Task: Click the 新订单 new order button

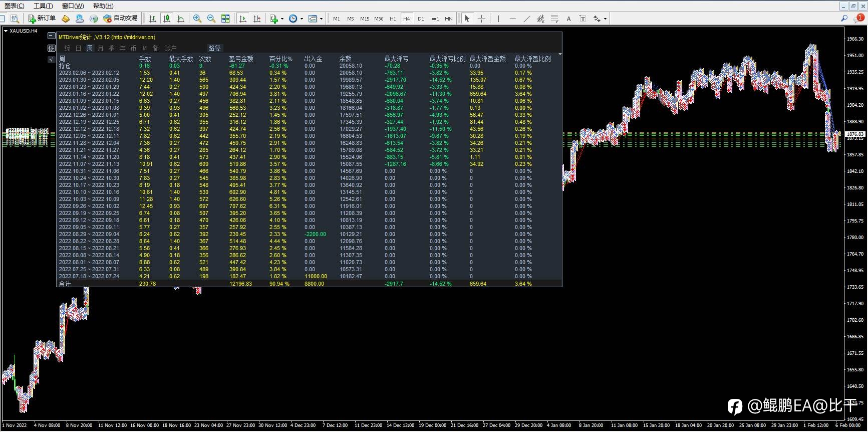Action: (42, 19)
